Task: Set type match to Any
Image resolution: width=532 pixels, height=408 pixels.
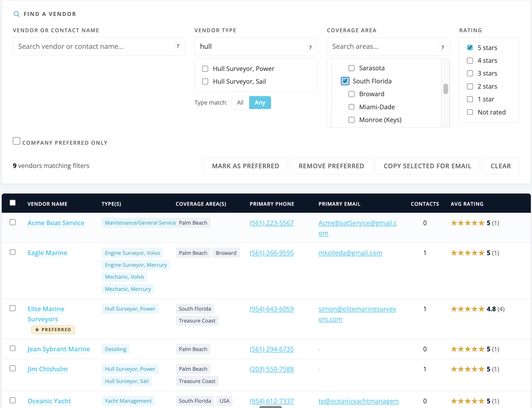Action: click(260, 103)
